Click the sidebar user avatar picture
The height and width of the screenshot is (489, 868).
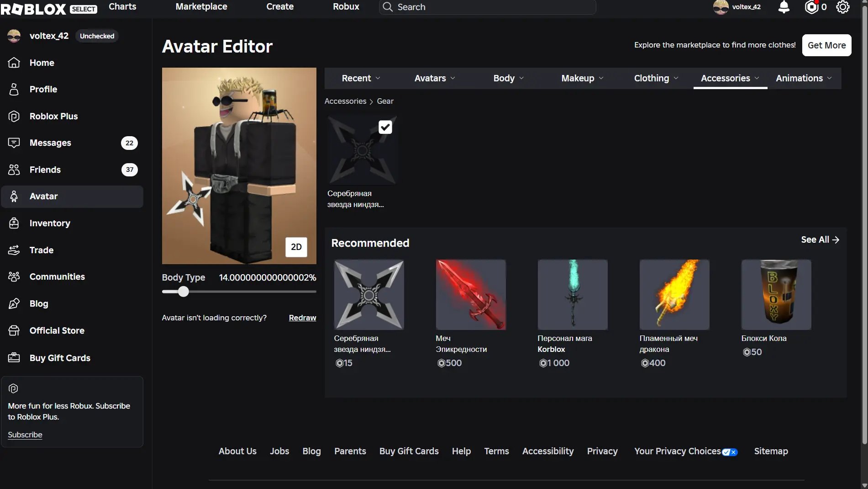pos(14,36)
